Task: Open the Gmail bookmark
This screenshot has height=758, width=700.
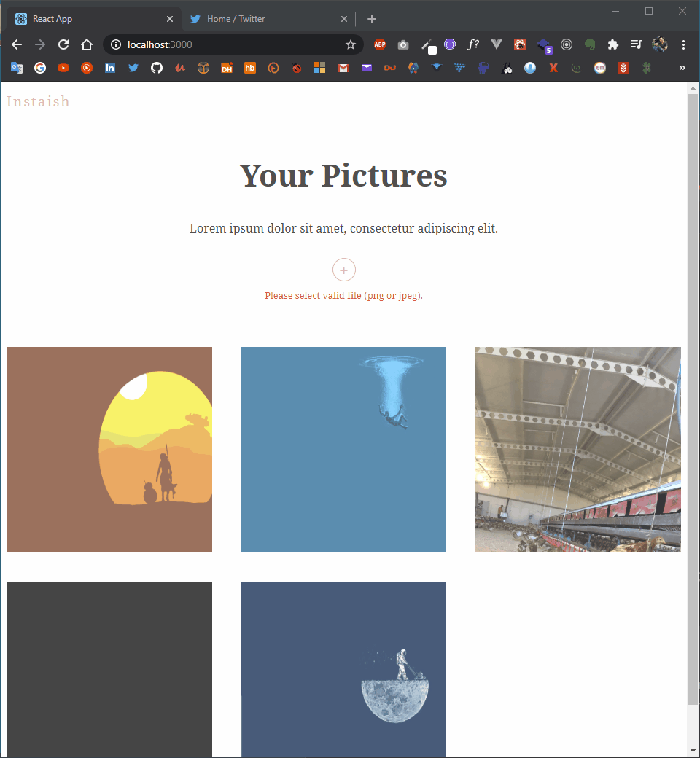Action: [x=343, y=69]
